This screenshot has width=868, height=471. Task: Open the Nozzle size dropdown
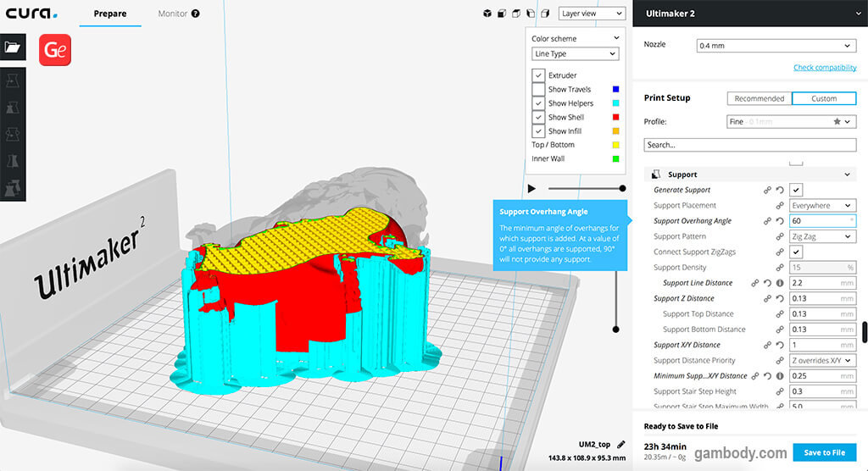coord(775,46)
